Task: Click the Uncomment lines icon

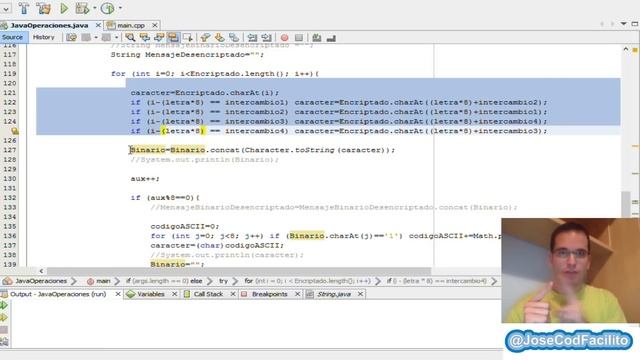Action: (x=331, y=38)
